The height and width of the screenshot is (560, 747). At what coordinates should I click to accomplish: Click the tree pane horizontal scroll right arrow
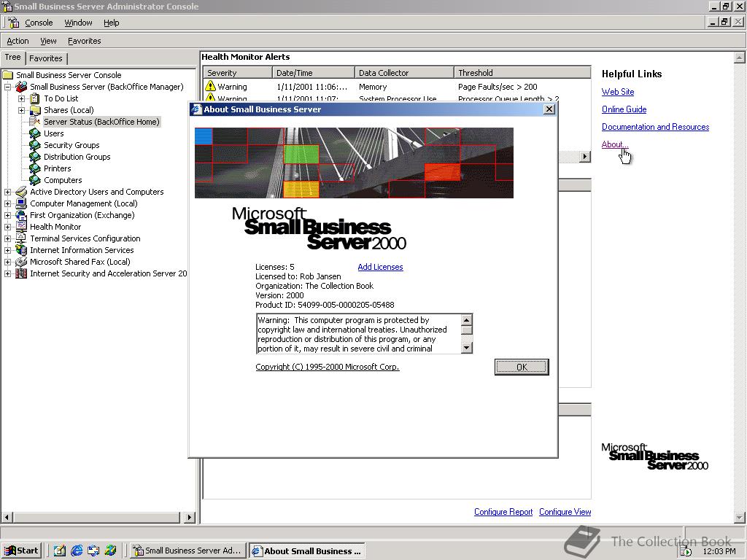coord(190,517)
